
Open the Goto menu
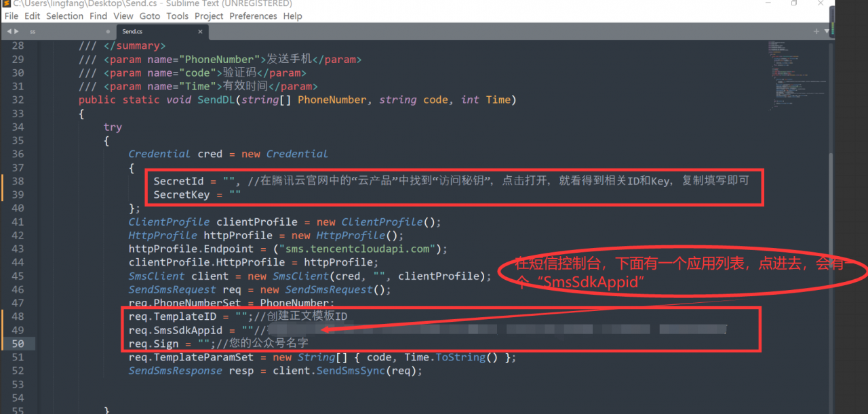click(x=150, y=16)
